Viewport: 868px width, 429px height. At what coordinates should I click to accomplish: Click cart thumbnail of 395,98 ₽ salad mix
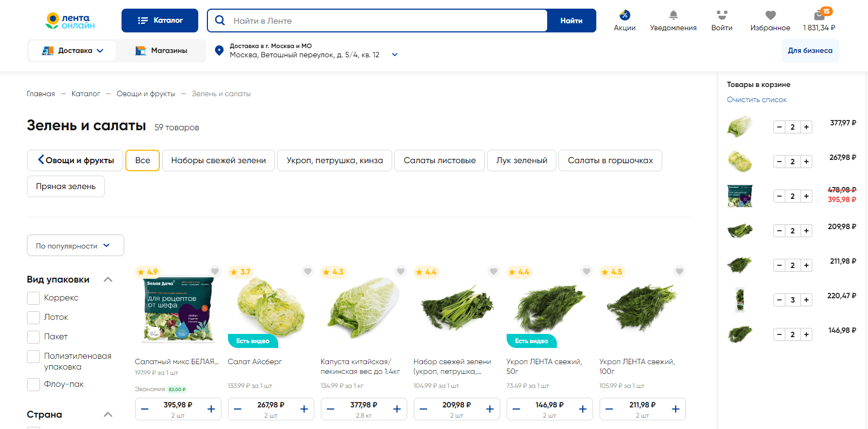740,196
